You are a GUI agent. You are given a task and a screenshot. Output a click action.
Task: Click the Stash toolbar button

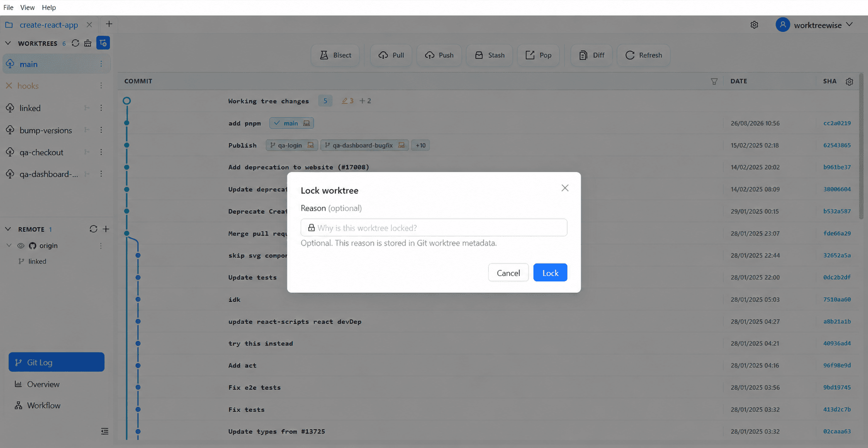pyautogui.click(x=490, y=55)
